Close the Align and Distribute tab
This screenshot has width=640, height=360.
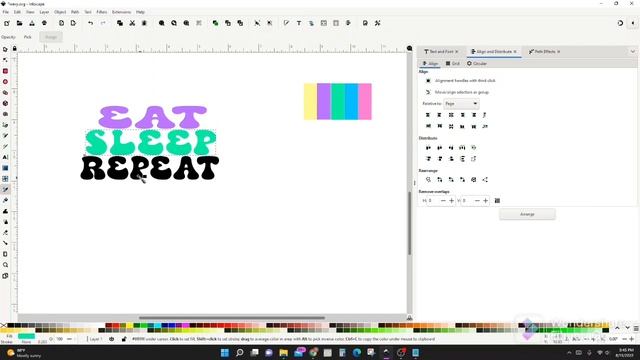515,51
